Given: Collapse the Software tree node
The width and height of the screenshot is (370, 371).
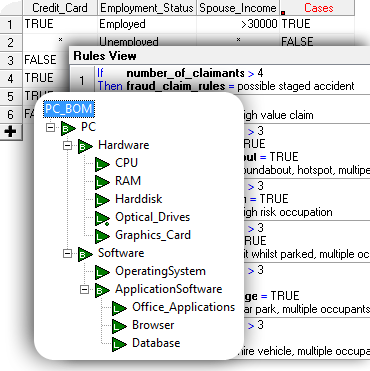Looking at the screenshot, I should pyautogui.click(x=67, y=254).
